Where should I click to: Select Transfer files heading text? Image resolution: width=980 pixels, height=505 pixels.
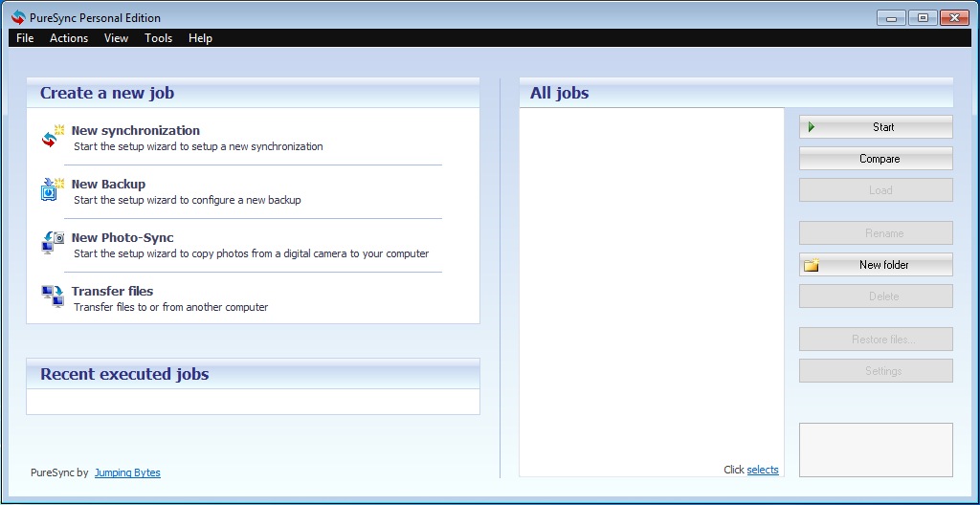click(112, 292)
